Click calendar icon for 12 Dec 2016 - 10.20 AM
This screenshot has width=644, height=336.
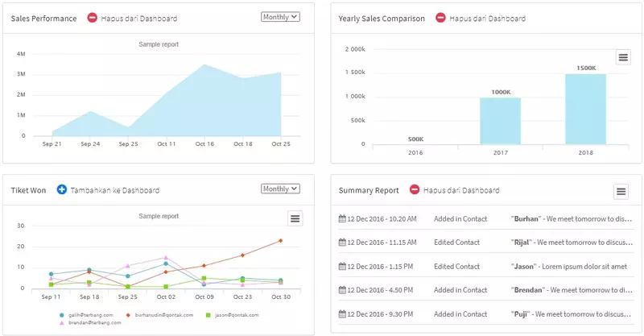click(x=342, y=218)
